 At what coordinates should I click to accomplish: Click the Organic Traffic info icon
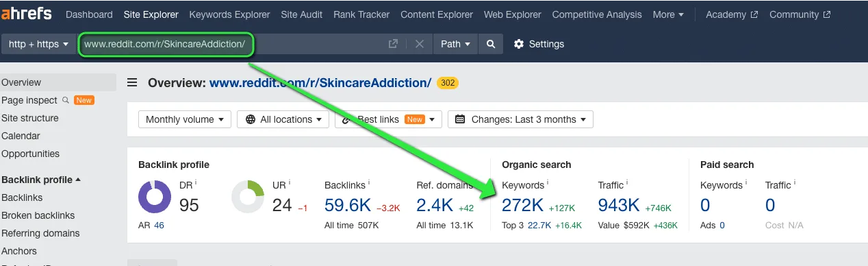(x=626, y=183)
